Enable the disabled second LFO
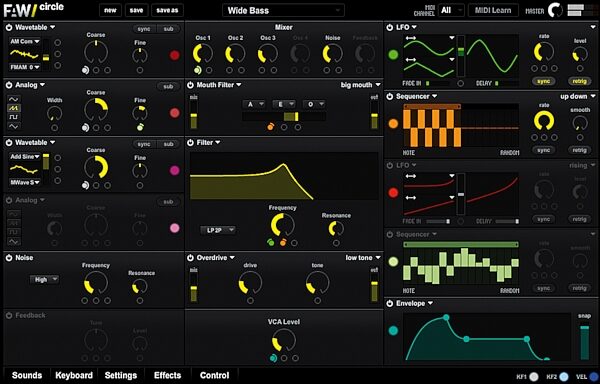 pyautogui.click(x=390, y=165)
